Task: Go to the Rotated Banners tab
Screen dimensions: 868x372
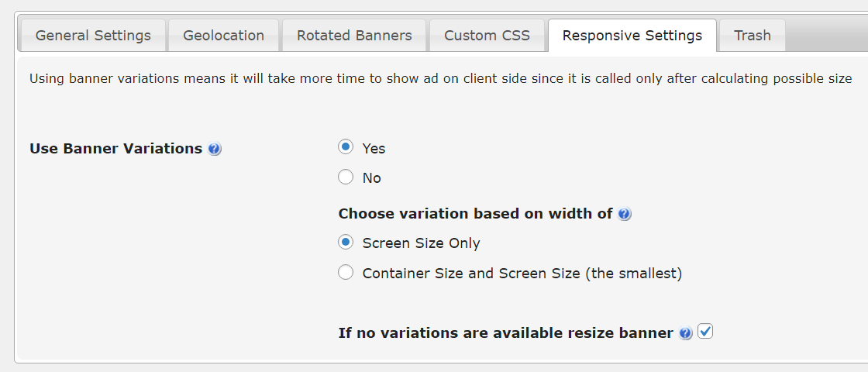Action: [x=354, y=36]
